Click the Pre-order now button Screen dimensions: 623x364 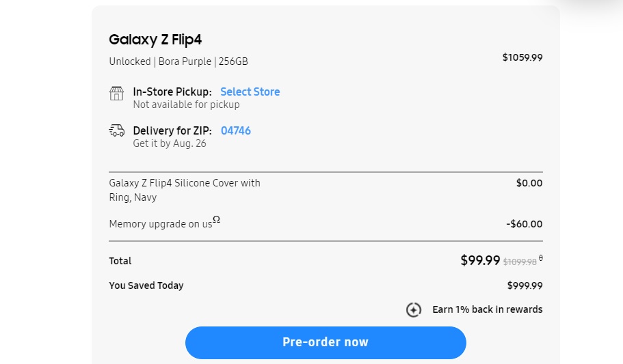click(326, 343)
